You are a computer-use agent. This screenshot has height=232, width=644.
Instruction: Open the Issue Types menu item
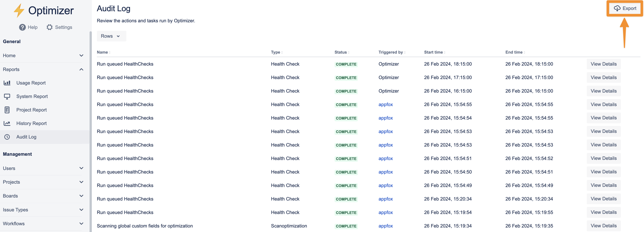[x=16, y=210]
